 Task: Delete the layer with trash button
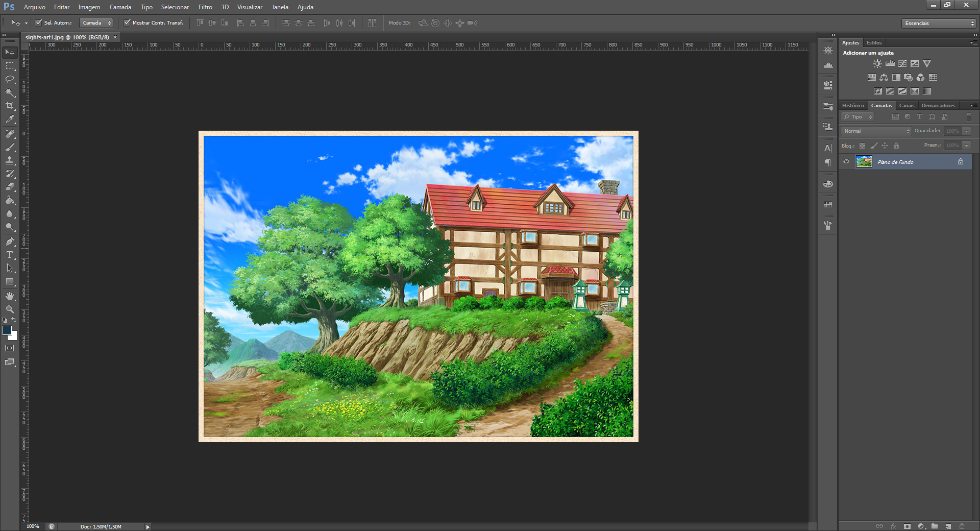tap(962, 526)
